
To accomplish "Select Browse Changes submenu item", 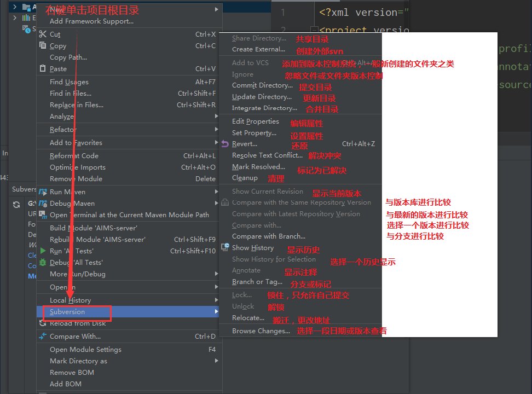I will tap(261, 331).
